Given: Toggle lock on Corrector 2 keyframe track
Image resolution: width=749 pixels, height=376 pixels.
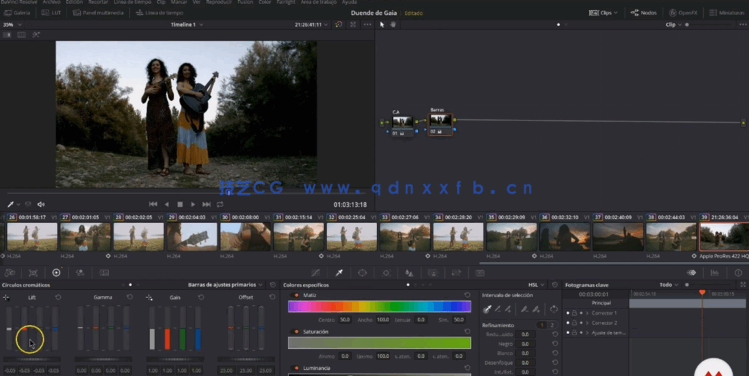Looking at the screenshot, I should pyautogui.click(x=574, y=323).
